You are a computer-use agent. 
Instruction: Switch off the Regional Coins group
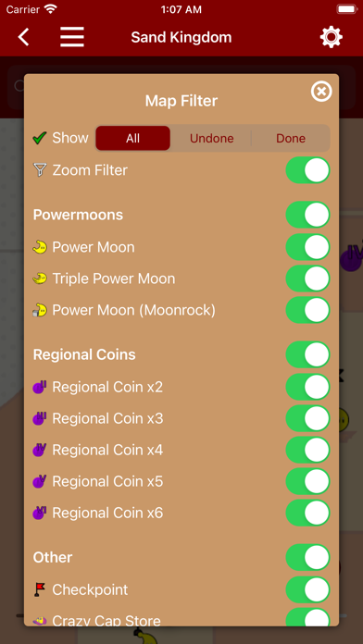click(x=308, y=354)
